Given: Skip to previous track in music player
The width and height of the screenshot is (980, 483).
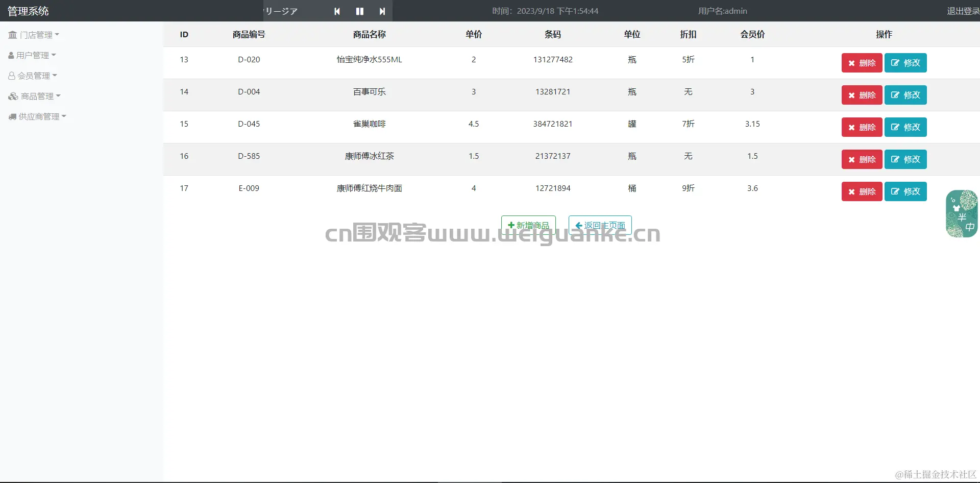Looking at the screenshot, I should [x=337, y=11].
